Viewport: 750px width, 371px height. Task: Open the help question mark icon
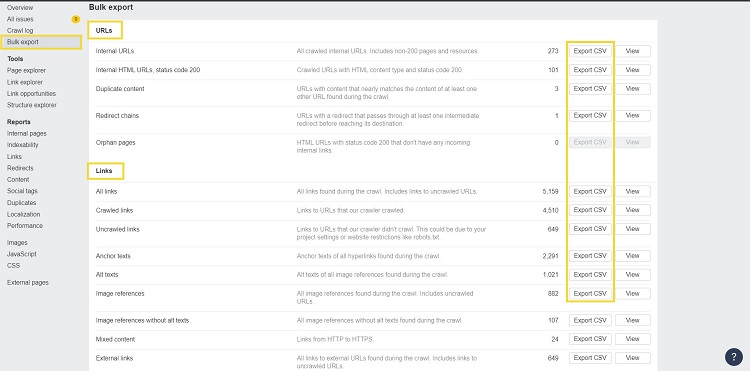(734, 357)
